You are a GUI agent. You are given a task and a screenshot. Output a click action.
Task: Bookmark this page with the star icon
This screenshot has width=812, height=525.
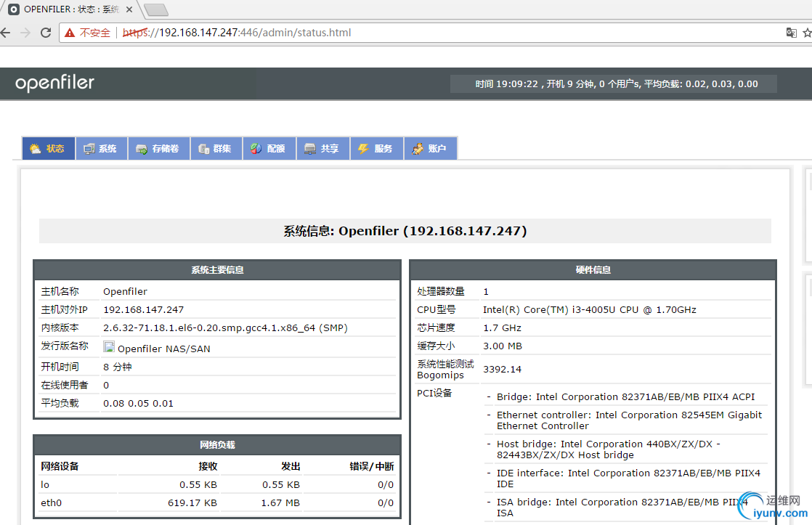point(807,33)
